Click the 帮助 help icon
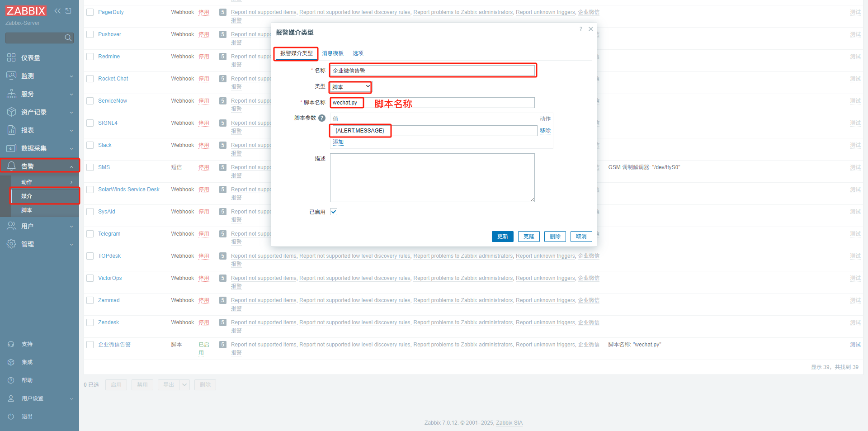The height and width of the screenshot is (431, 868). pyautogui.click(x=11, y=380)
